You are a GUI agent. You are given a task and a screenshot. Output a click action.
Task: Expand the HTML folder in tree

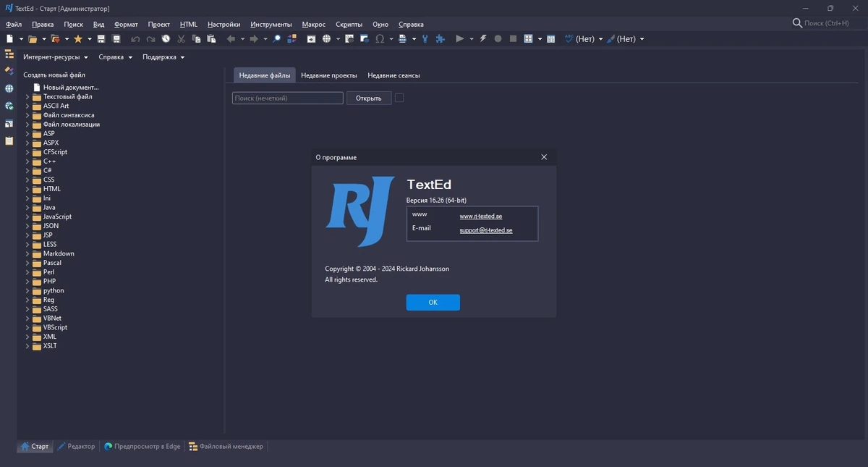[x=28, y=189]
